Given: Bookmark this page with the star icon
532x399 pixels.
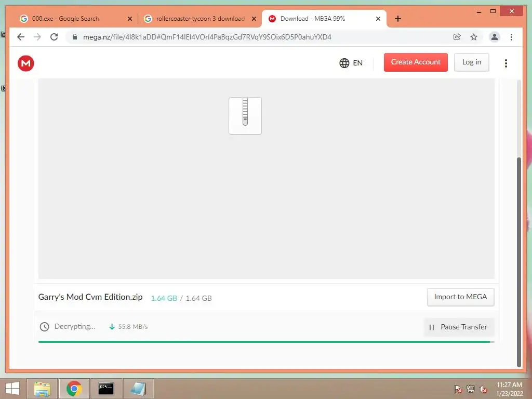Looking at the screenshot, I should 474,37.
